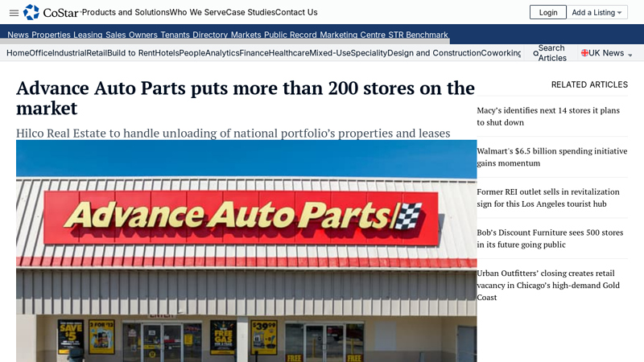Click the UK flag icon
The image size is (644, 362).
click(x=585, y=52)
